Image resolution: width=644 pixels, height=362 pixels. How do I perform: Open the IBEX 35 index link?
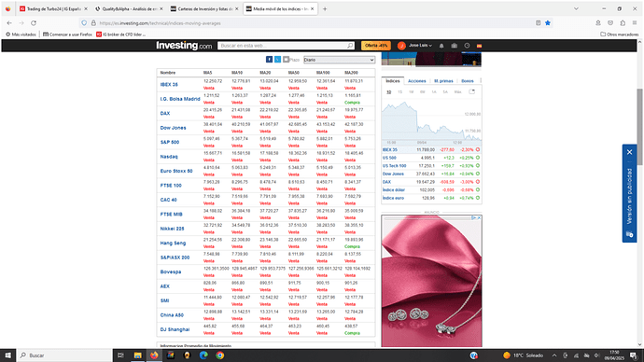(x=169, y=85)
